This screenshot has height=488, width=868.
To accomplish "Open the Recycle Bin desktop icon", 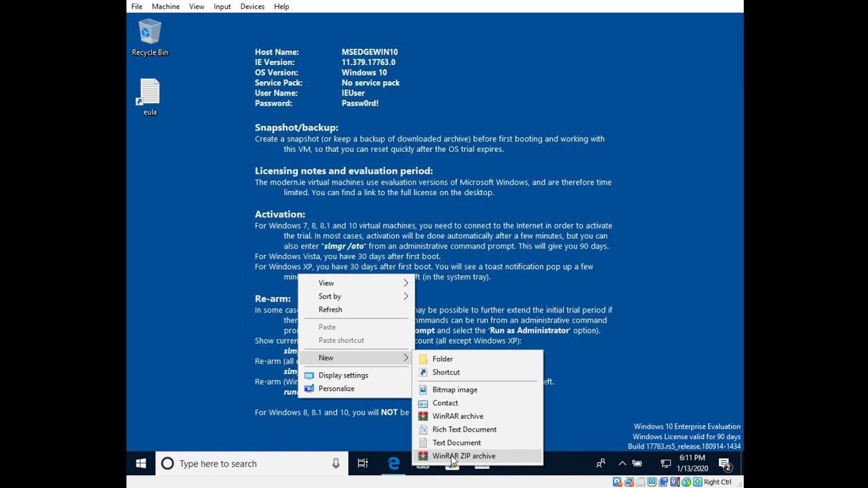I will 150,37.
